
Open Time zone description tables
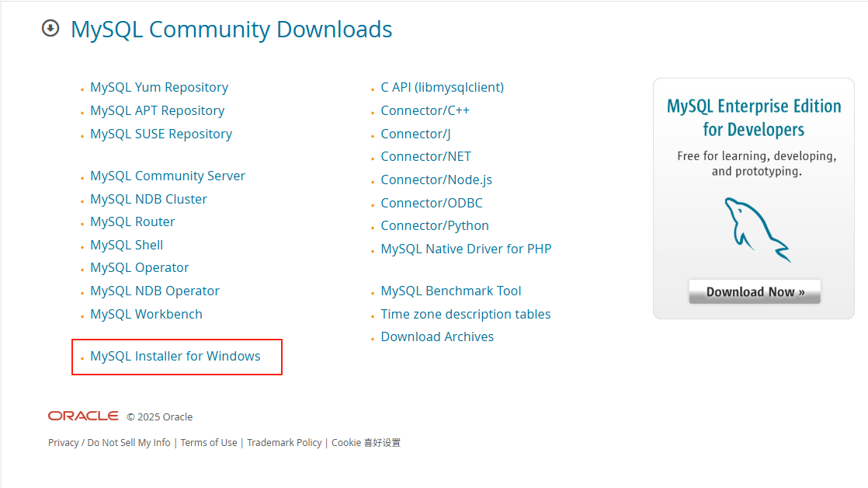(x=466, y=314)
